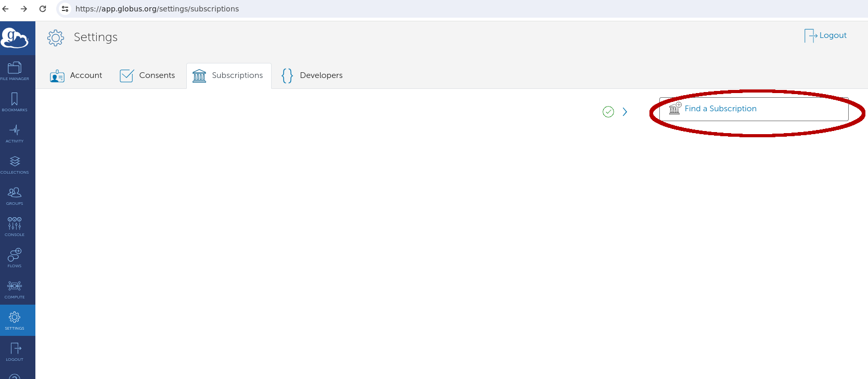Open Collections in the sidebar
Viewport: 868px width, 379px height.
click(15, 165)
